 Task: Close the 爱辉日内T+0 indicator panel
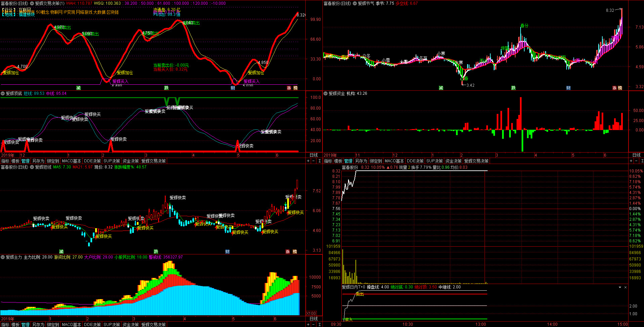pos(626,287)
